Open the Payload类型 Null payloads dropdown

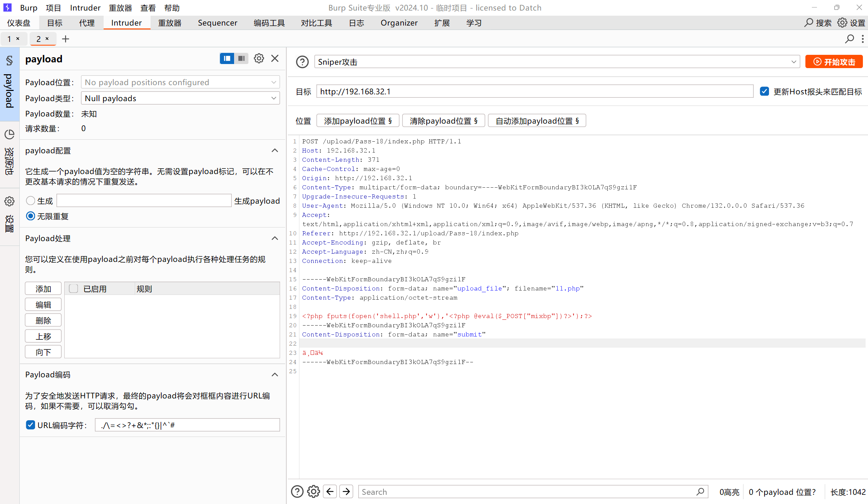pos(180,98)
